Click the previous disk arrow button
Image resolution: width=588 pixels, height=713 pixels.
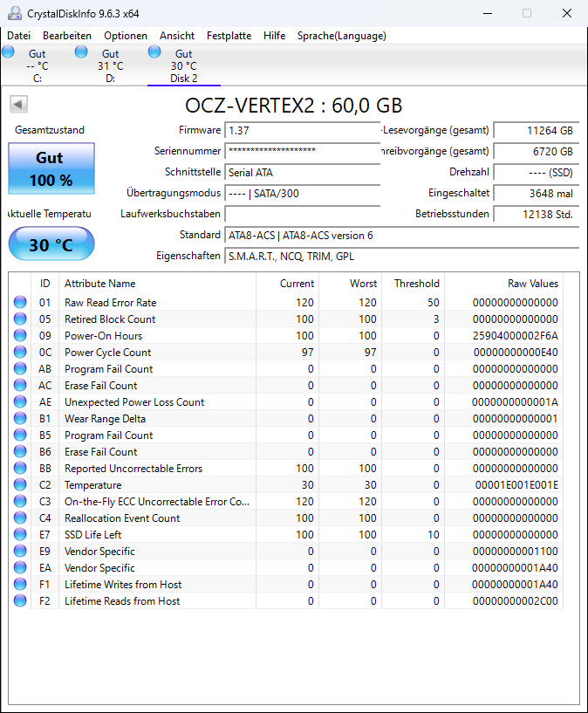[x=18, y=105]
